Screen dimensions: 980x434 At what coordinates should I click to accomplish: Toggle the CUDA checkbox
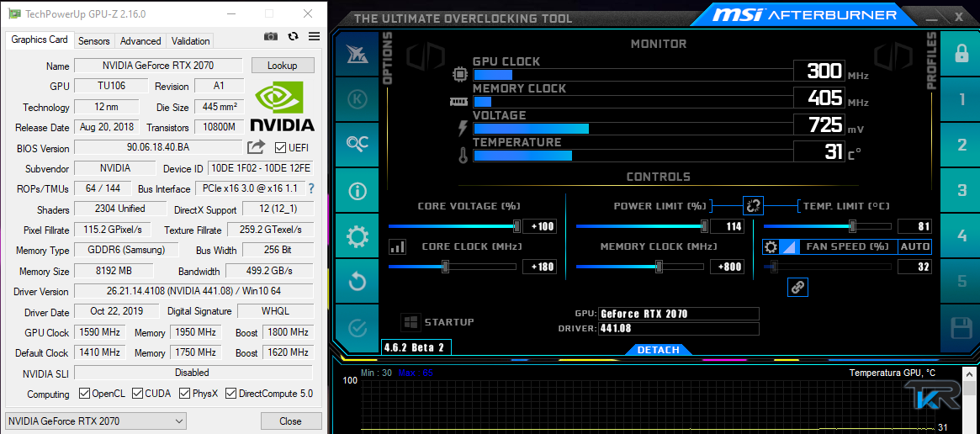137,394
